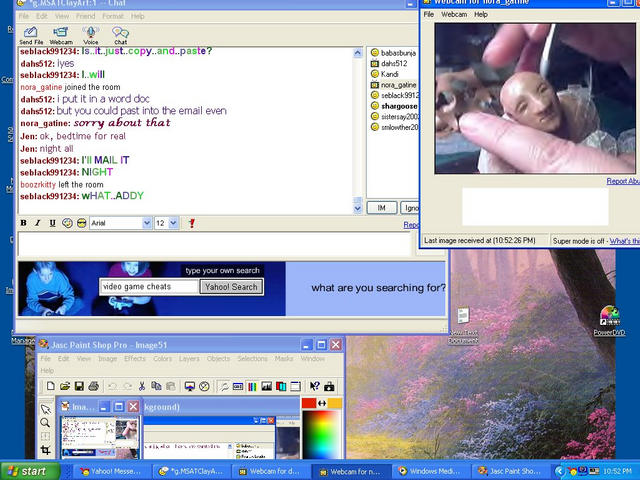Screen dimensions: 640x480
Task: Select the Crop tool in Paint Shop Pro
Action: 45,450
